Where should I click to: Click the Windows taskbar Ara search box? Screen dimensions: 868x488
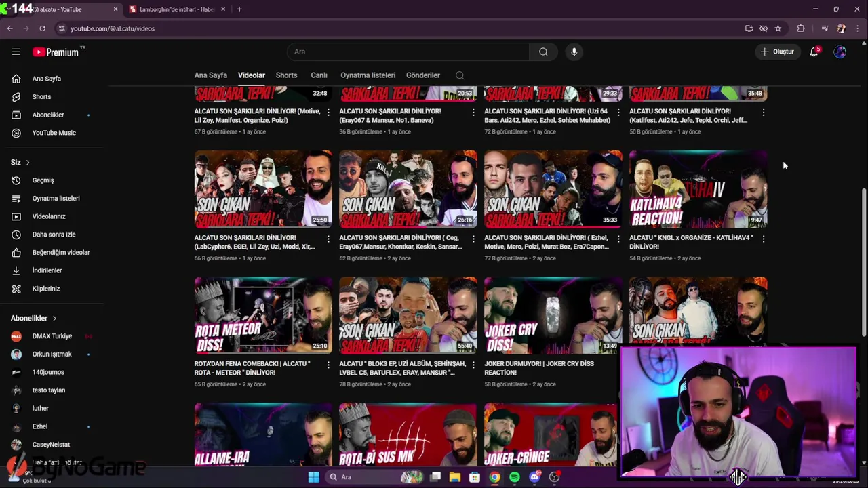376,477
